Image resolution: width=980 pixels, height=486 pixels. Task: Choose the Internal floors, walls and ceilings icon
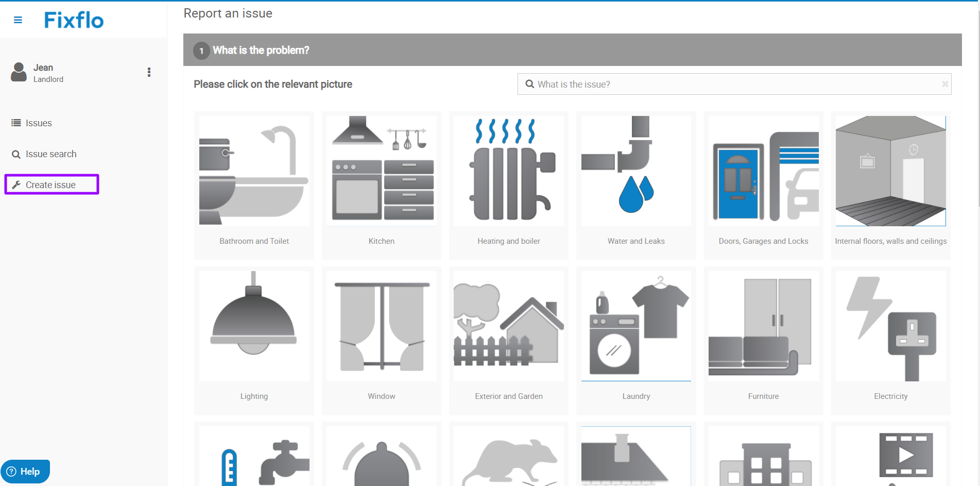tap(890, 170)
